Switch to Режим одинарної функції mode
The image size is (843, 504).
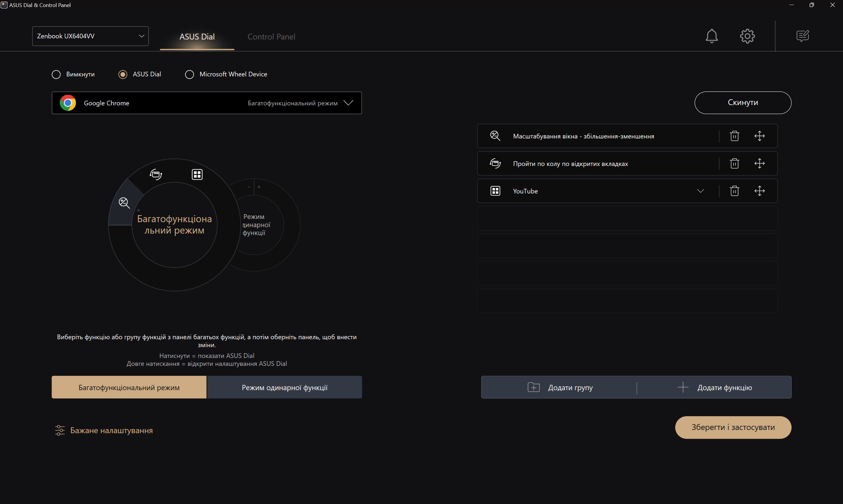point(284,388)
